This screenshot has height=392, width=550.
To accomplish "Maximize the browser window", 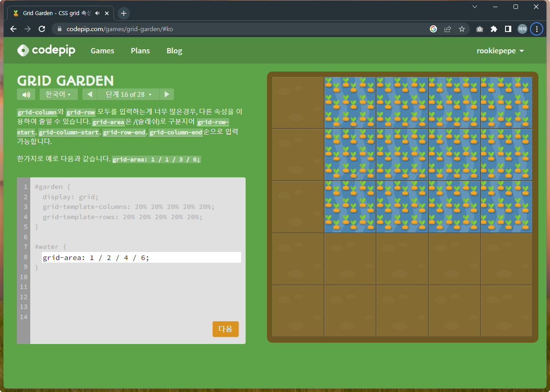I will click(x=516, y=7).
